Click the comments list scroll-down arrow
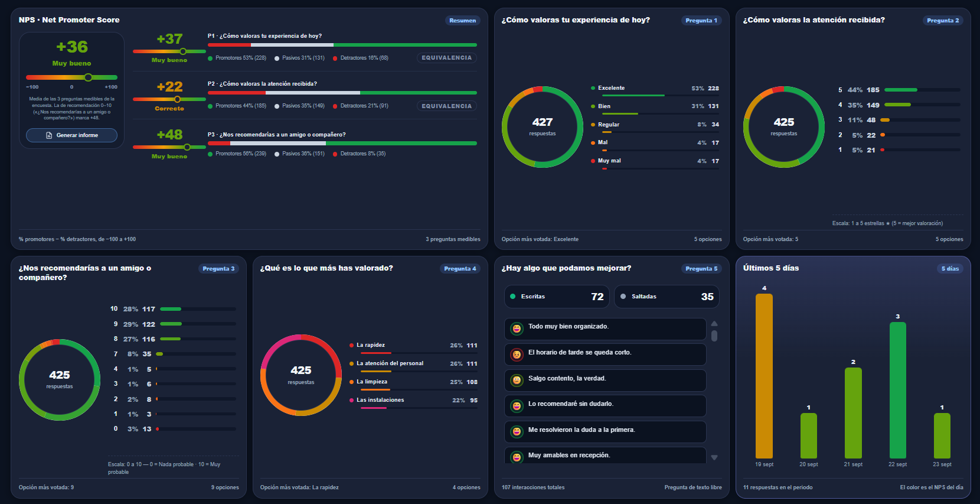The width and height of the screenshot is (980, 504). [714, 457]
